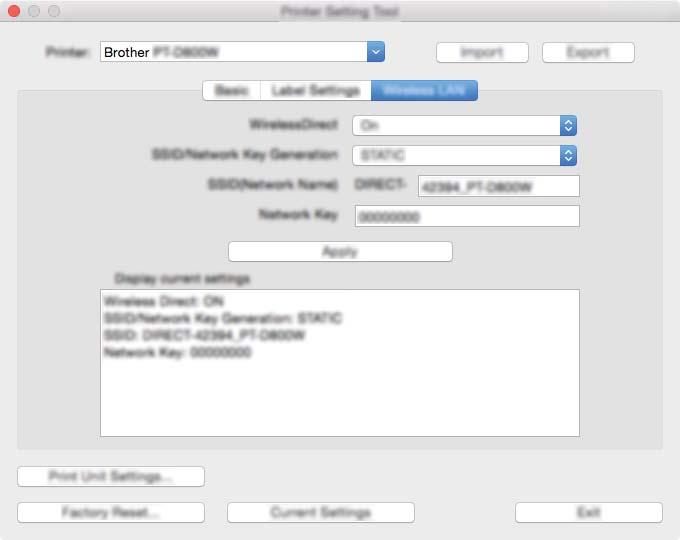This screenshot has height=540, width=680.
Task: Click the Factory Reset button
Action: click(111, 512)
